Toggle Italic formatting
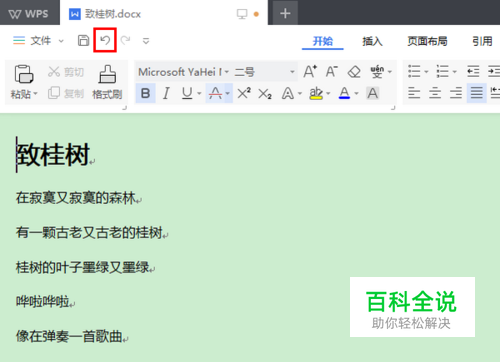Image resolution: width=500 pixels, height=362 pixels. click(166, 93)
